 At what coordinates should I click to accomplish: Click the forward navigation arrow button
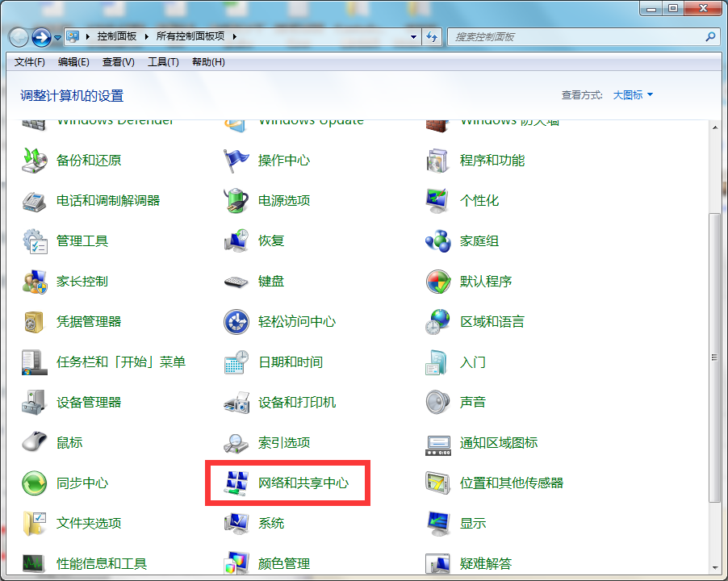[x=41, y=37]
